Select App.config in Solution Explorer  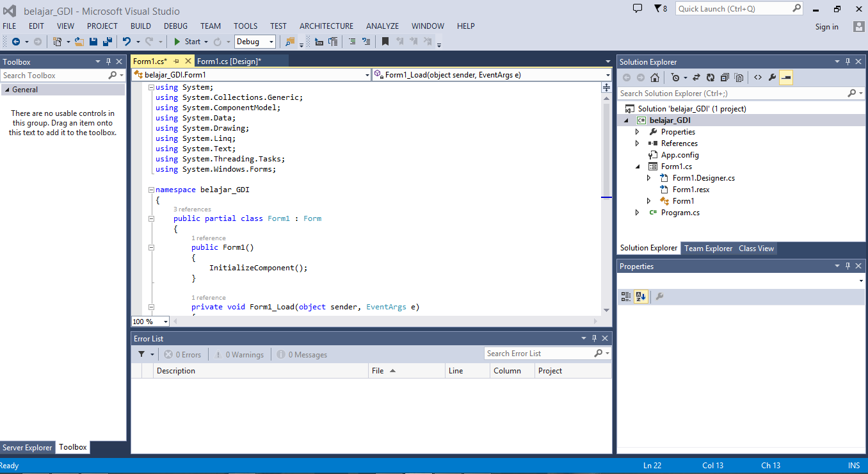(x=680, y=155)
